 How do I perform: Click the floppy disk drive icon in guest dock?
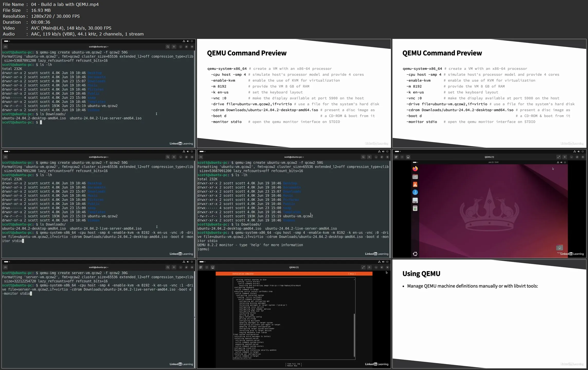(415, 200)
